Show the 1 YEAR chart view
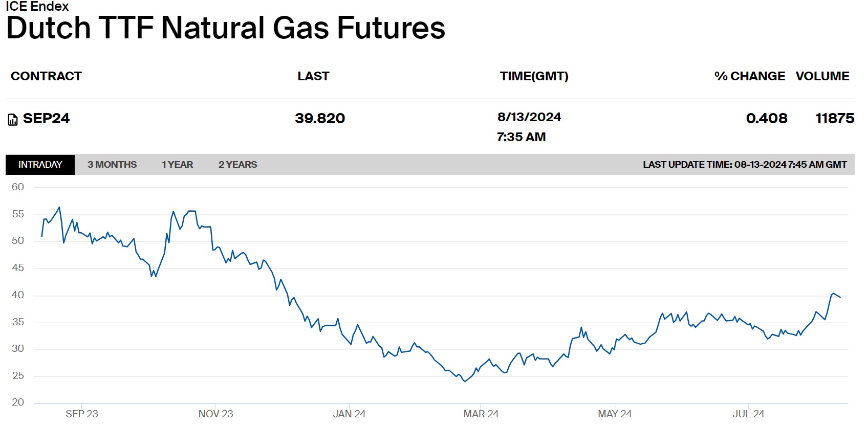The height and width of the screenshot is (426, 868). click(177, 165)
